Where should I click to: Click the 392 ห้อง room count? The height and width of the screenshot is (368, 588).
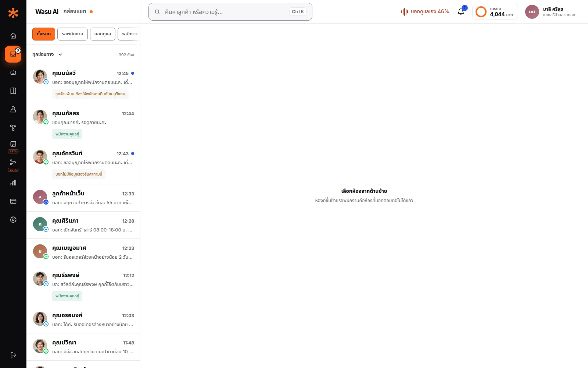tap(126, 55)
